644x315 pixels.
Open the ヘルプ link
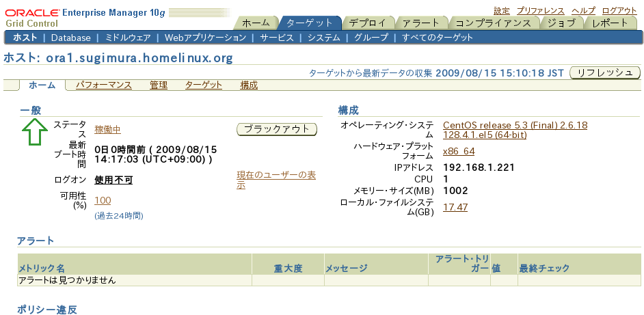pyautogui.click(x=583, y=11)
